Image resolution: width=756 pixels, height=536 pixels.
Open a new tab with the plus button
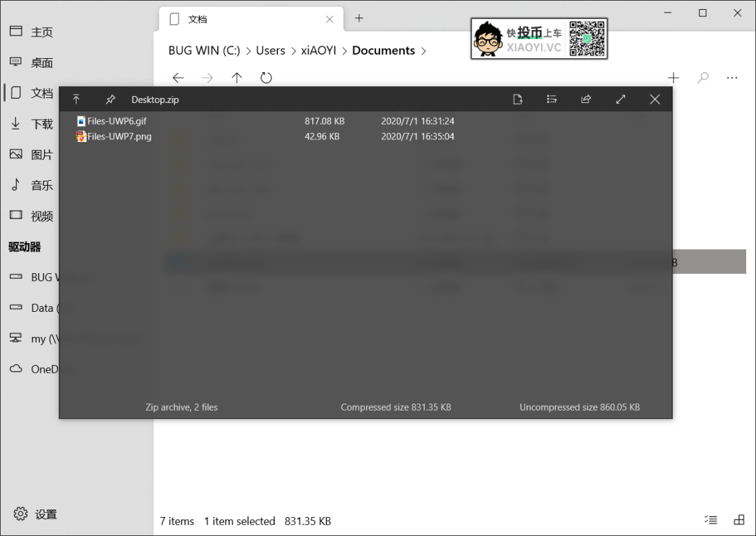(x=359, y=19)
